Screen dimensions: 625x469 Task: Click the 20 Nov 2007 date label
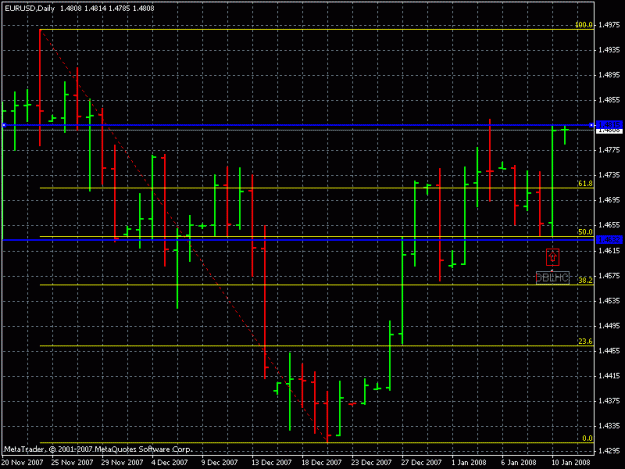[22, 463]
